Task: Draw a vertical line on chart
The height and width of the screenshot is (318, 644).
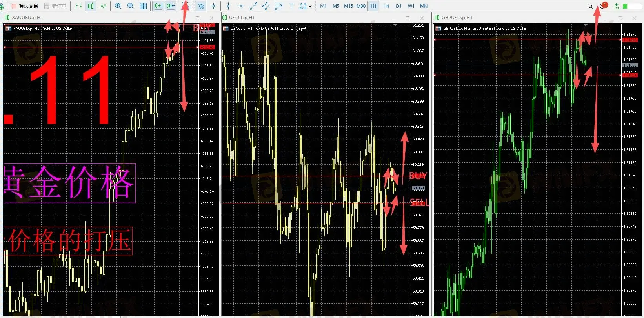Action: pos(228,6)
